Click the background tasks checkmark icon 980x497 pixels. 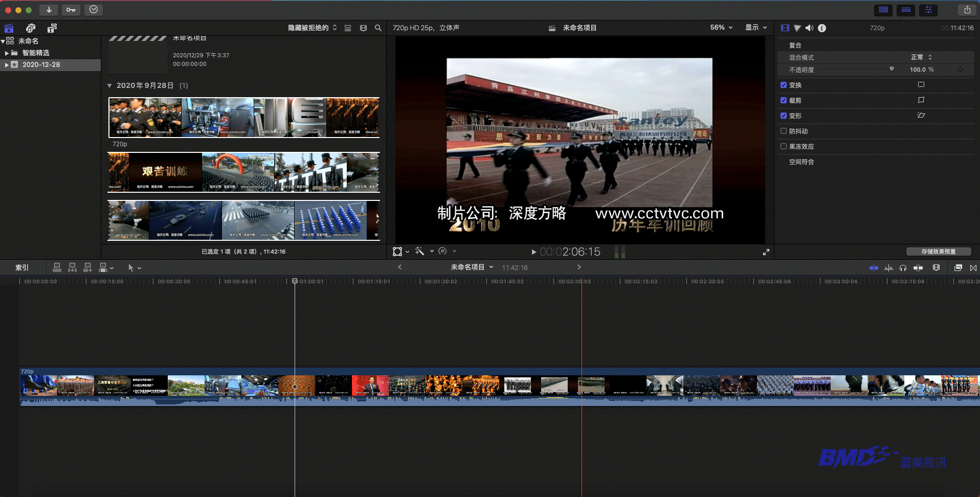(x=94, y=10)
